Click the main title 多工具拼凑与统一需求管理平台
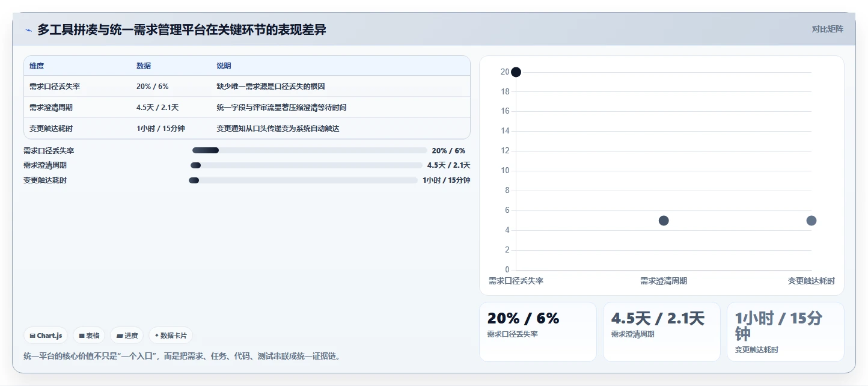 point(182,29)
